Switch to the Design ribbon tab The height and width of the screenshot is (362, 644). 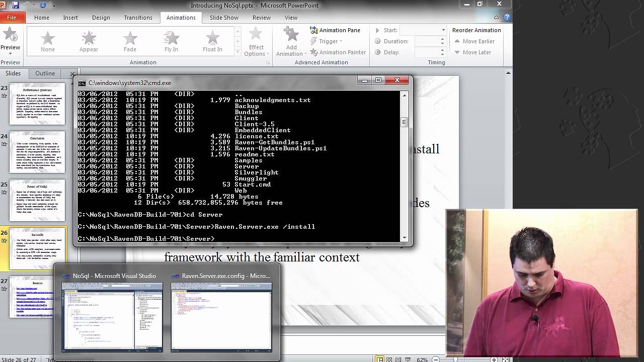coord(101,18)
